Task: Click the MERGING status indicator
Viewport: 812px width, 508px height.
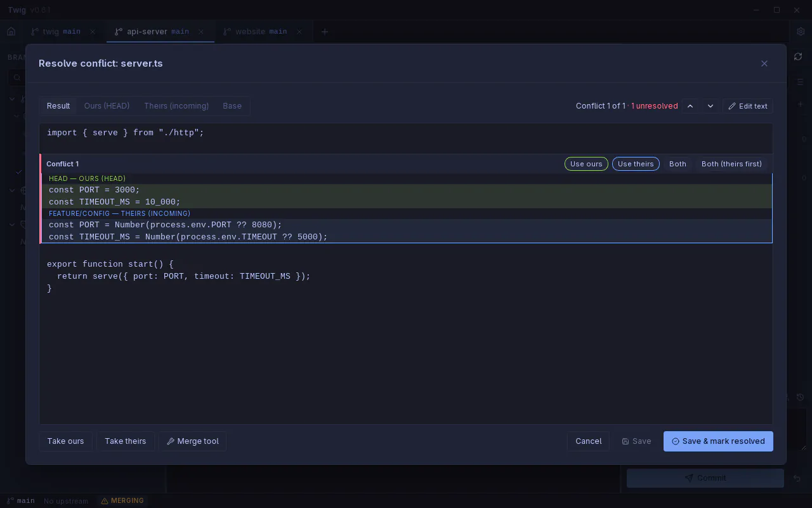Action: pyautogui.click(x=122, y=501)
